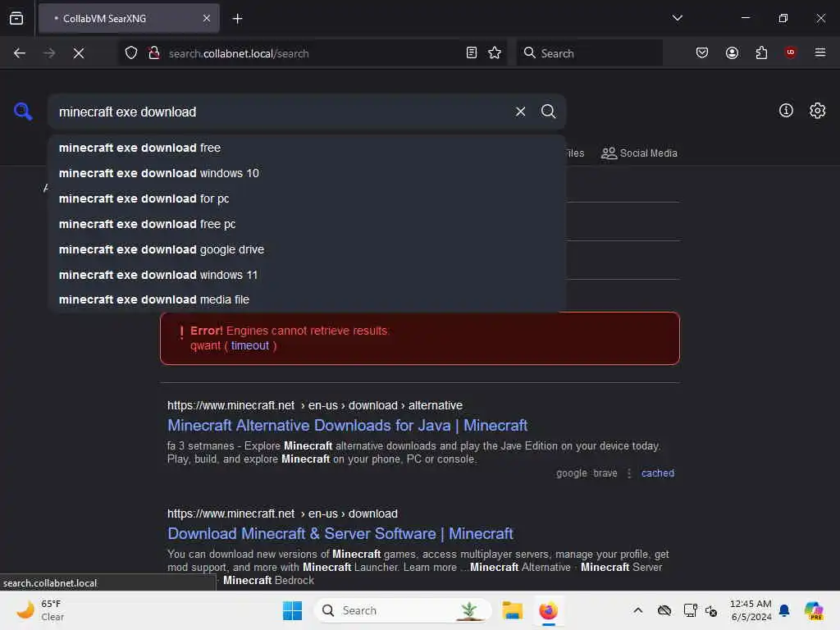Bookmark this page with star icon
This screenshot has width=840, height=630.
pyautogui.click(x=495, y=52)
